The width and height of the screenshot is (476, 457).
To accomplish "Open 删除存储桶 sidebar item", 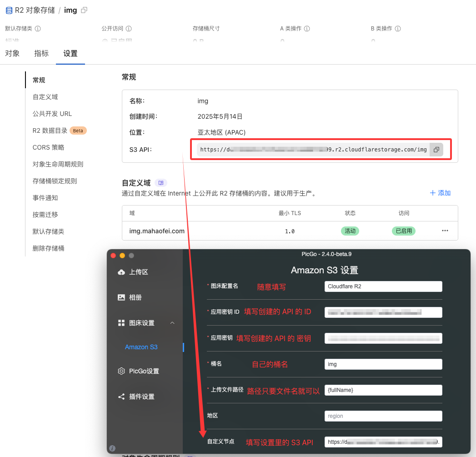I will (49, 248).
